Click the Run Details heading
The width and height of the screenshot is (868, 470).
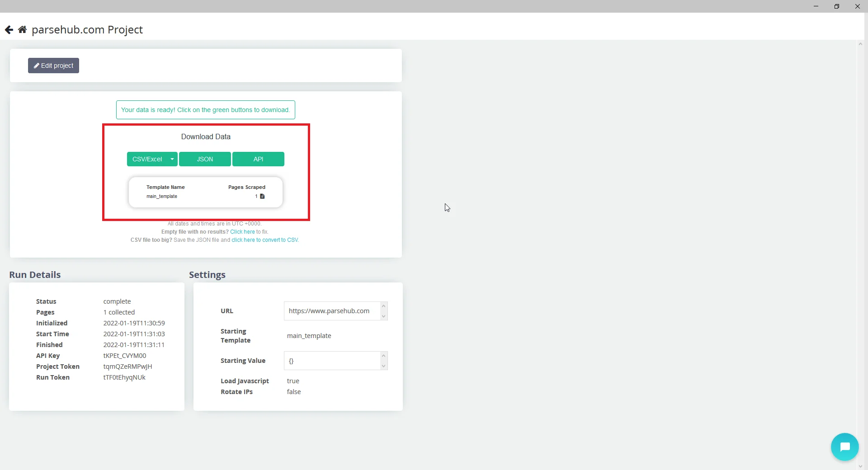35,275
